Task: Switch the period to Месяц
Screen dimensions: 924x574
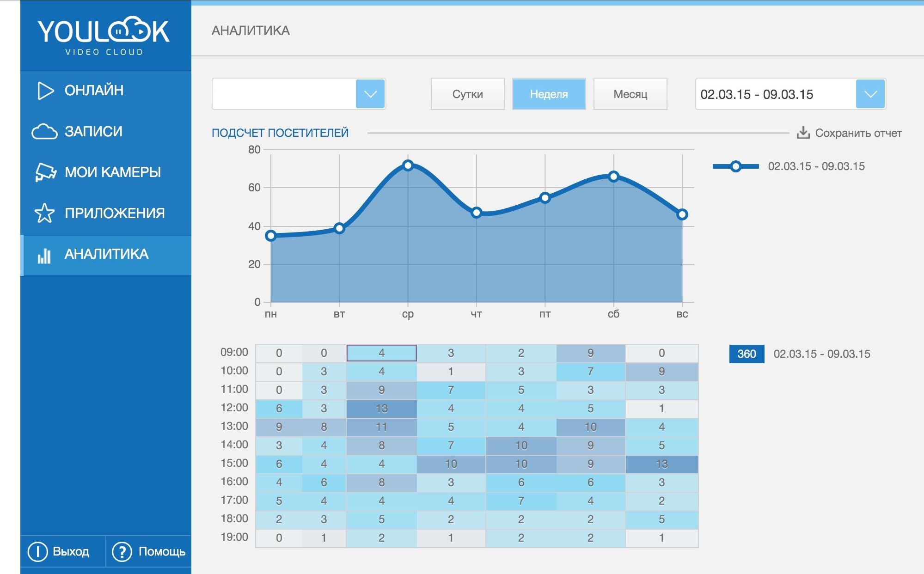Action: (630, 94)
